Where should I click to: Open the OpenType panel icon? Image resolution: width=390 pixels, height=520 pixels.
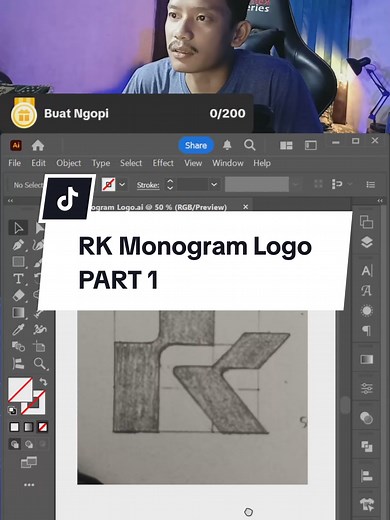click(366, 290)
